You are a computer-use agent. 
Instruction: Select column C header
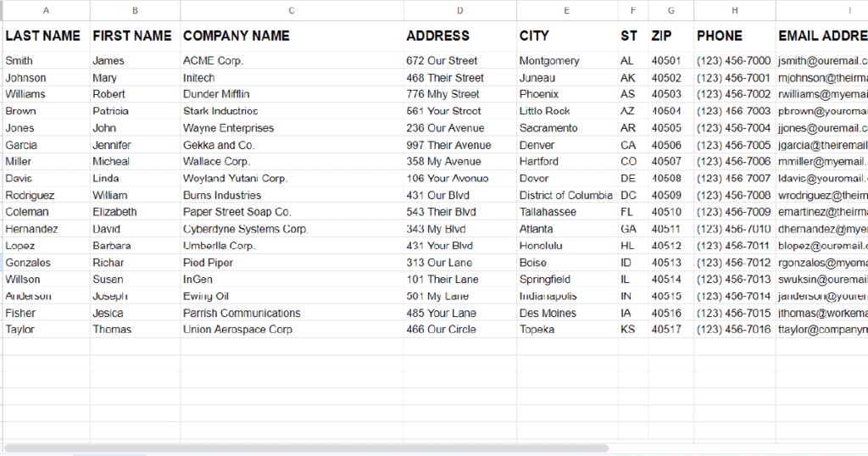coord(292,10)
